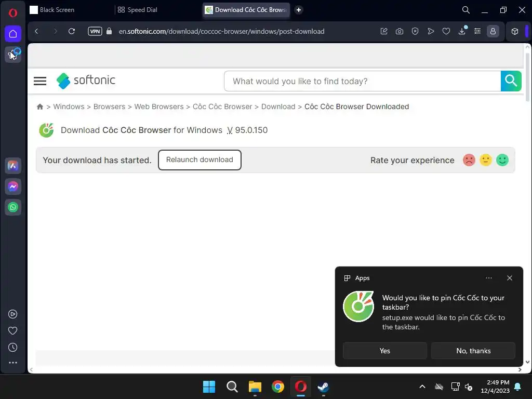The image size is (532, 399).
Task: Open Steam from the taskbar
Action: (x=323, y=387)
